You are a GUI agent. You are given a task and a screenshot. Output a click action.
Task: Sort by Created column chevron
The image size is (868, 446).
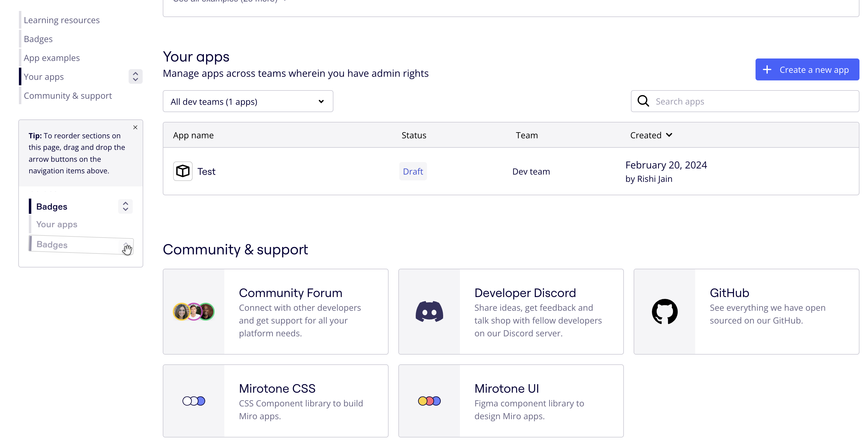(x=669, y=135)
